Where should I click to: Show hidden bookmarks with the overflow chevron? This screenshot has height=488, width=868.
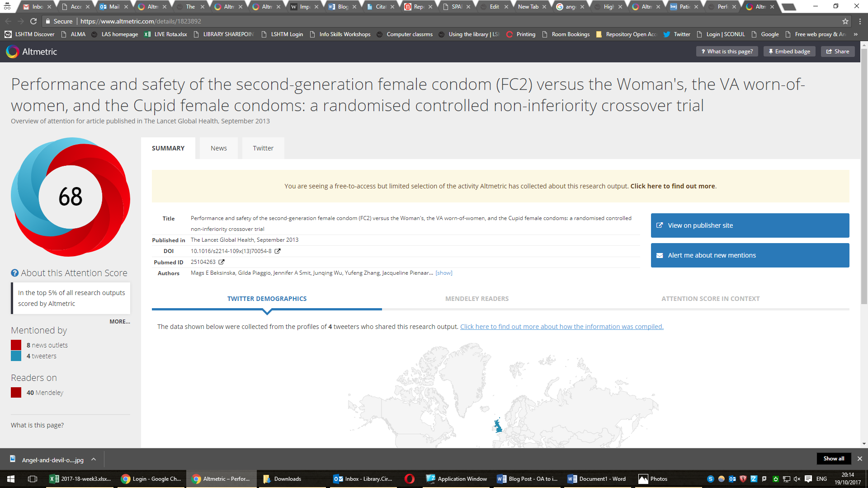(x=855, y=34)
